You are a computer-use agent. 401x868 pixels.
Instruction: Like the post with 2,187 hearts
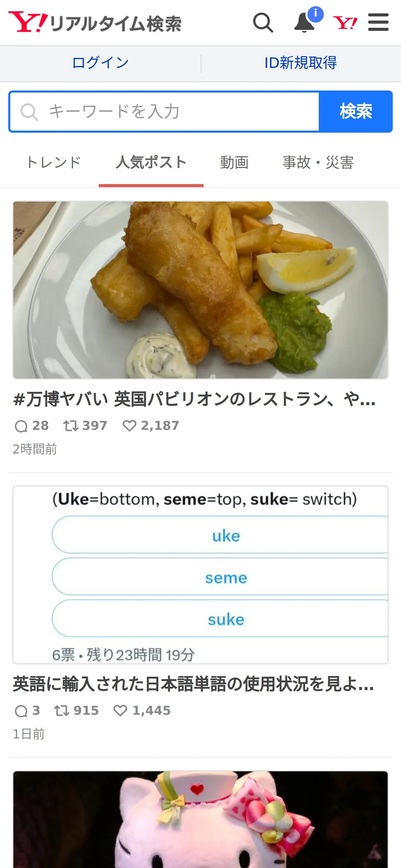pos(130,426)
